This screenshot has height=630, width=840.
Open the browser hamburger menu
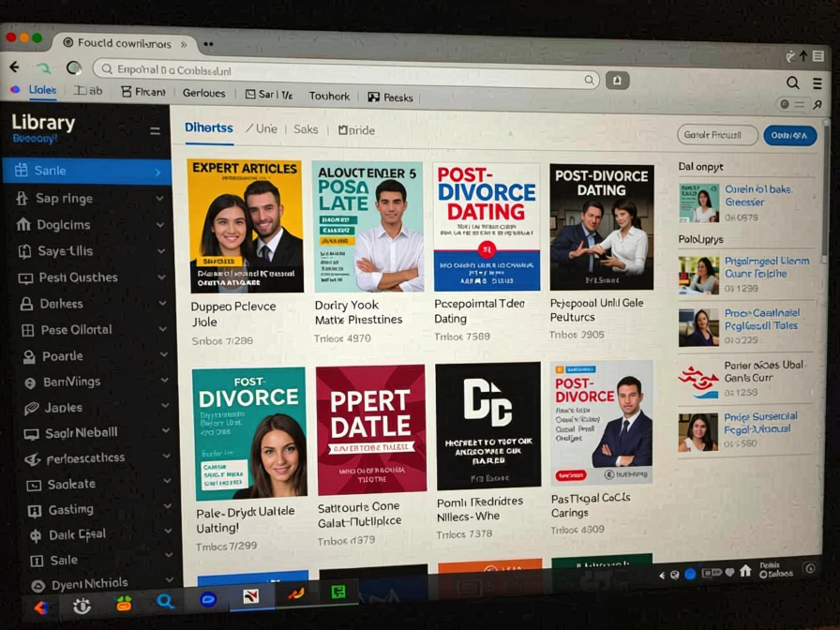click(x=817, y=83)
